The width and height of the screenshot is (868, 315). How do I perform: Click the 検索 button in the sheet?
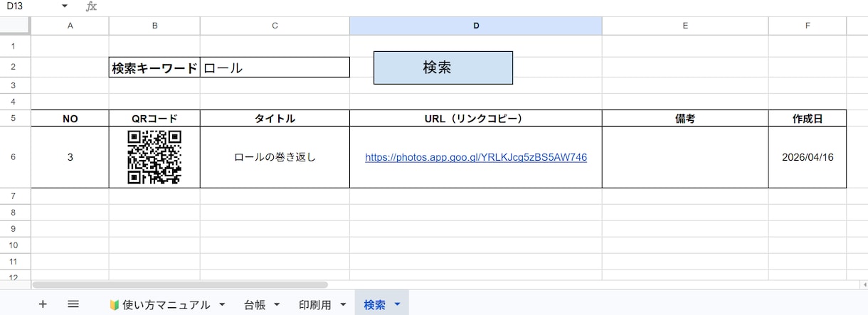coord(443,68)
